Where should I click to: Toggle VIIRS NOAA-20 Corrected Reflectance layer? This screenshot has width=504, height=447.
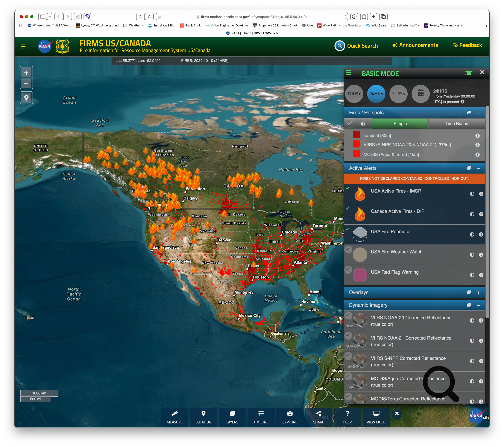[348, 315]
